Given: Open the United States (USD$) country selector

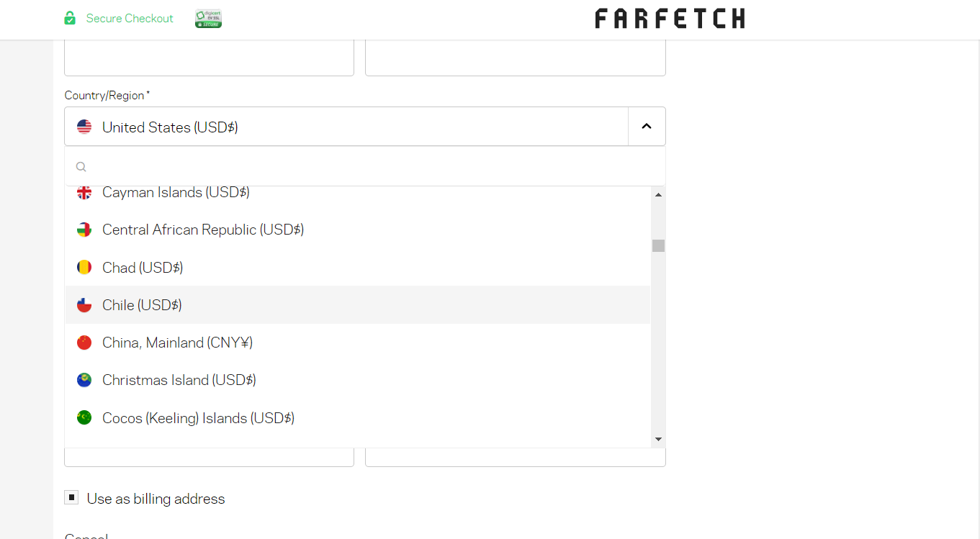Looking at the screenshot, I should tap(346, 127).
